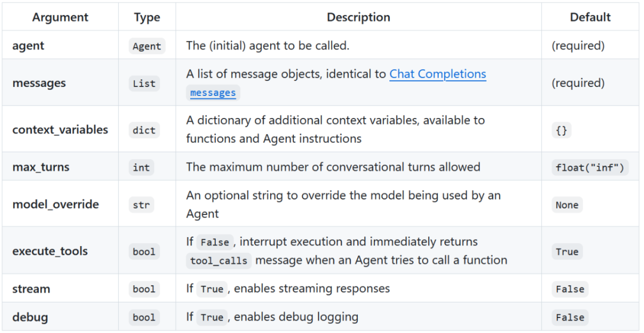This screenshot has width=644, height=333.
Task: Click the max_turns argument name
Action: click(x=41, y=167)
